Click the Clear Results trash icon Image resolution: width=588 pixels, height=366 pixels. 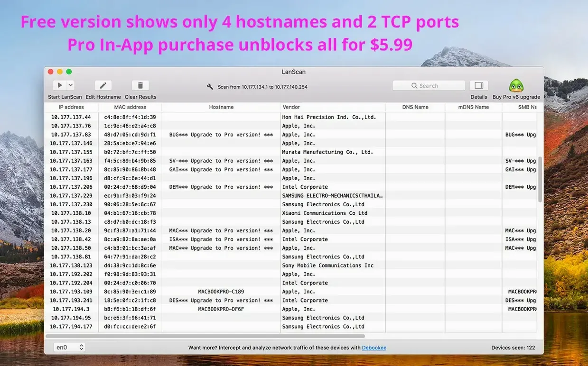click(x=140, y=85)
